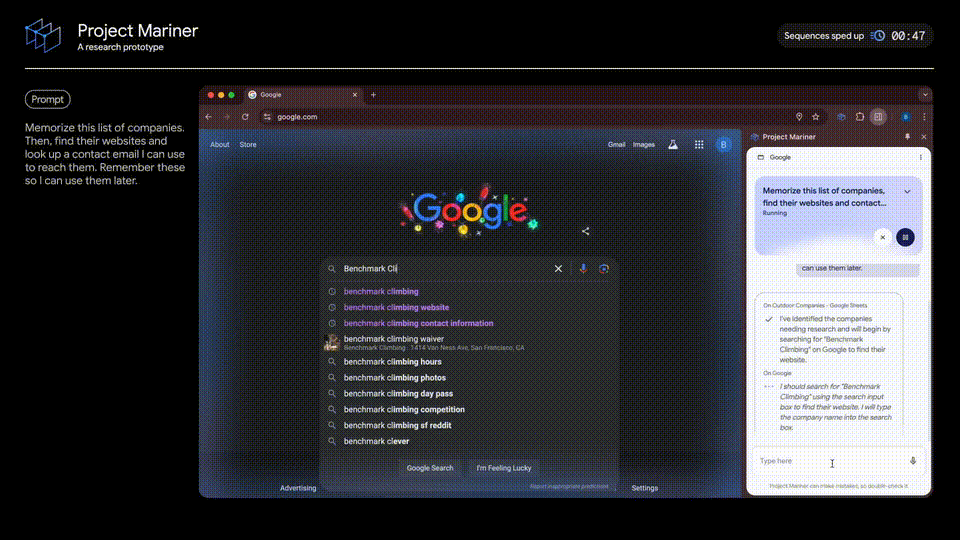This screenshot has width=960, height=540.
Task: Click the voice search microphone in Google search box
Action: tap(583, 269)
